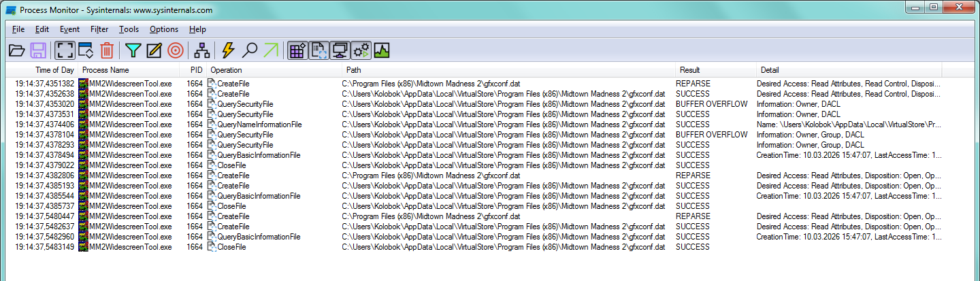Click the REPARSE result at 19:14:37,4382806
The width and height of the screenshot is (980, 281).
[692, 176]
